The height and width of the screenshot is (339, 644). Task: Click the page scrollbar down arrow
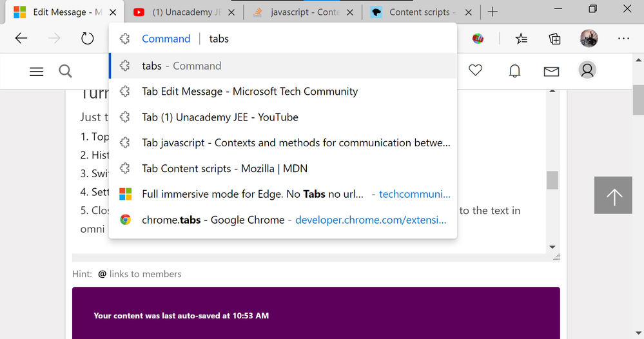tap(638, 333)
